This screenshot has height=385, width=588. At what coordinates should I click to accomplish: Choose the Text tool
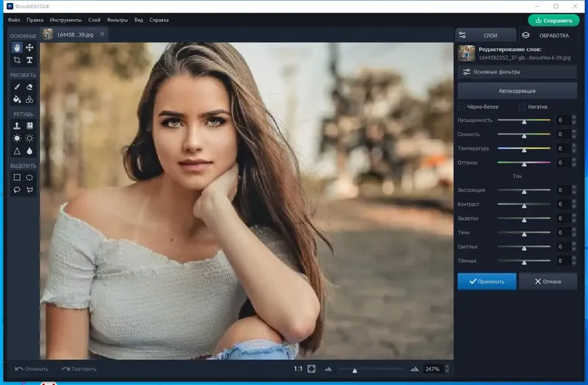click(x=29, y=60)
